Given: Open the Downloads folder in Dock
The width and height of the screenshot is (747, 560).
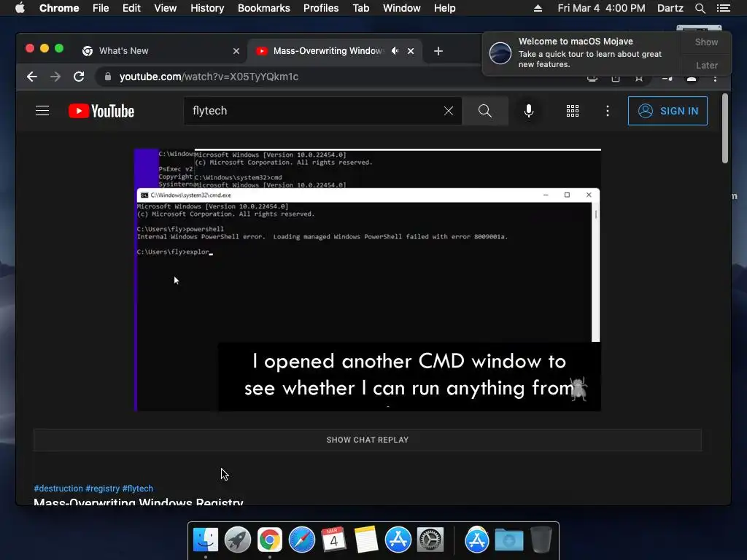Looking at the screenshot, I should pos(508,540).
